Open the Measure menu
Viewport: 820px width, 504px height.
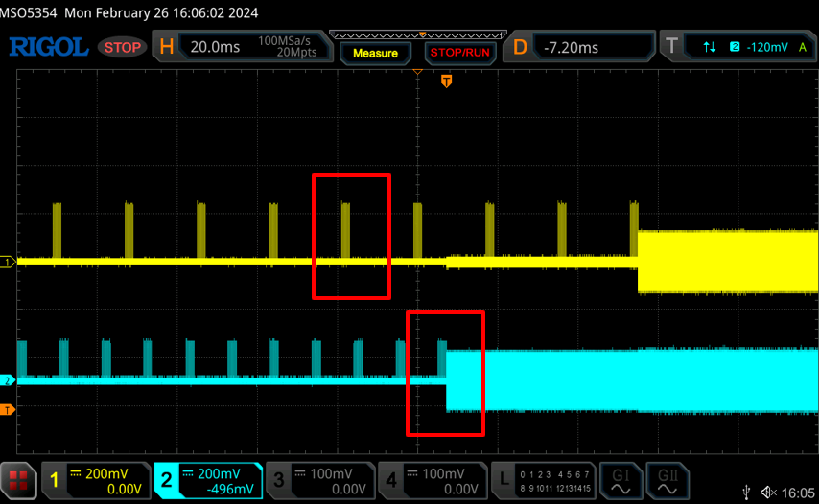click(x=375, y=54)
